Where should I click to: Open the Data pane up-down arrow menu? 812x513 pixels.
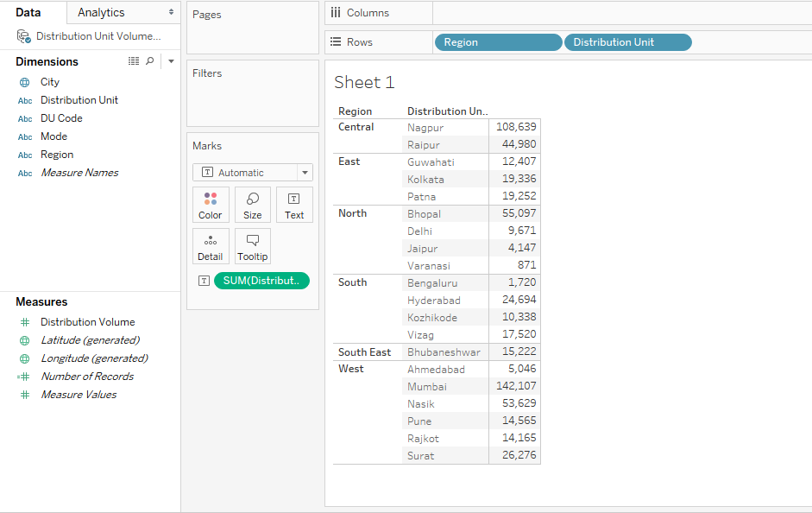[x=171, y=12]
